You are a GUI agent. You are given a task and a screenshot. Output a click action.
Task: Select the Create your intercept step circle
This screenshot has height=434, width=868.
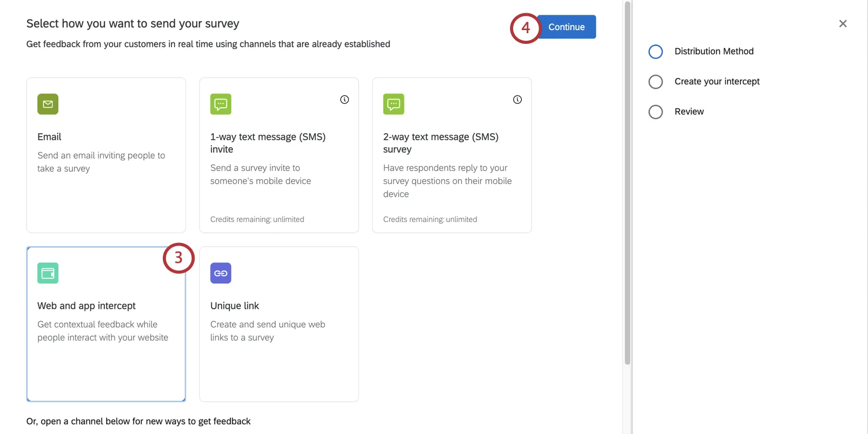[656, 82]
